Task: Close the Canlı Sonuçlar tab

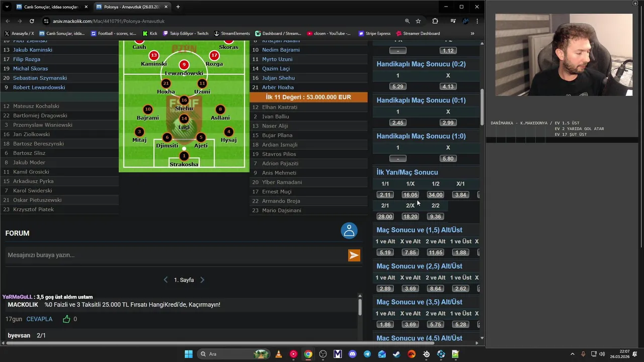Action: coord(86,7)
